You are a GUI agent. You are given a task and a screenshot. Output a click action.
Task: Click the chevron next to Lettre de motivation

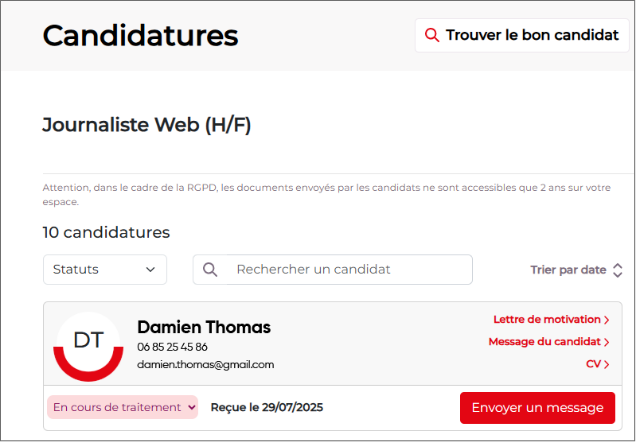click(607, 320)
